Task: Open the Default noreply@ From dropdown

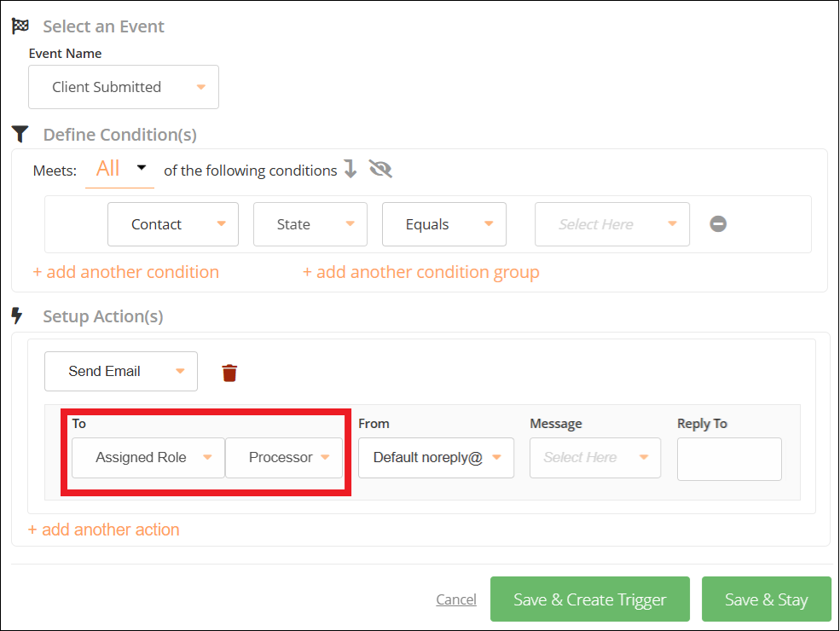Action: 436,458
